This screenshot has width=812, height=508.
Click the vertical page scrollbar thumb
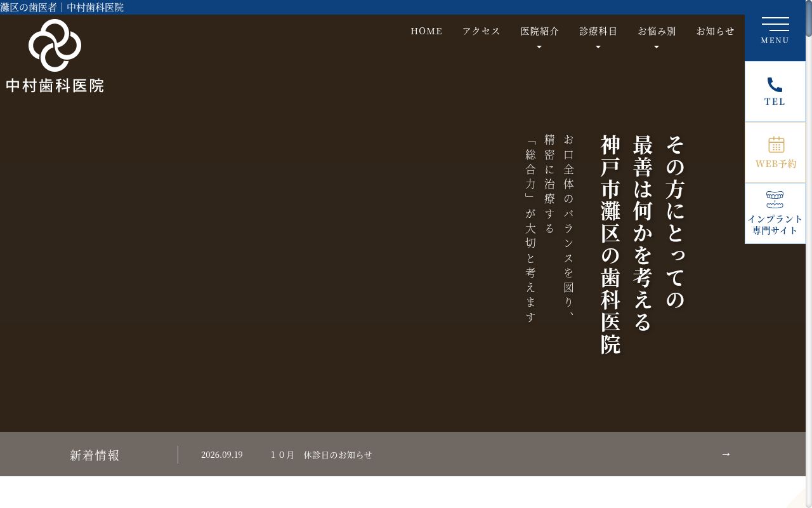pos(809,19)
